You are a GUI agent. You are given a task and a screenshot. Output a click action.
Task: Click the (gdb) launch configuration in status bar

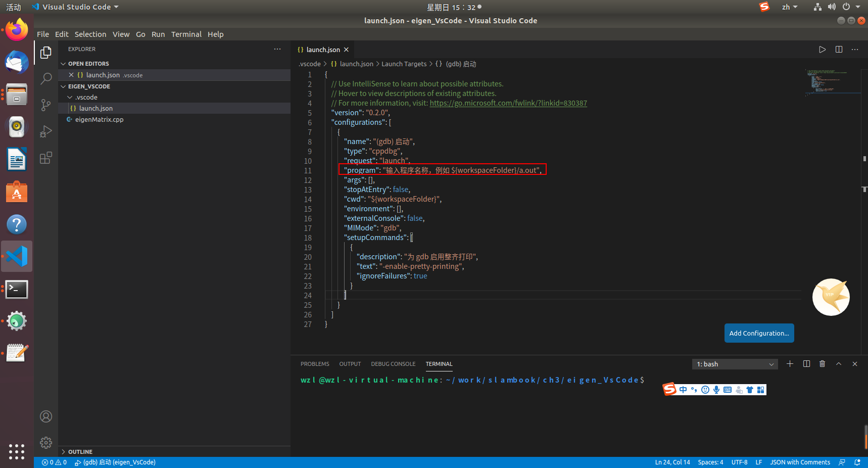pos(115,462)
